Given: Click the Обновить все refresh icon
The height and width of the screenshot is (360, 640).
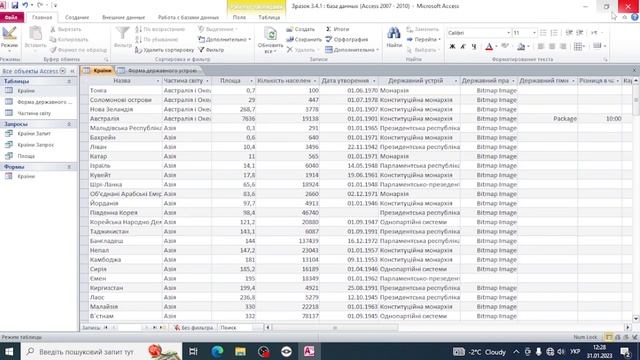Looking at the screenshot, I should tap(270, 35).
